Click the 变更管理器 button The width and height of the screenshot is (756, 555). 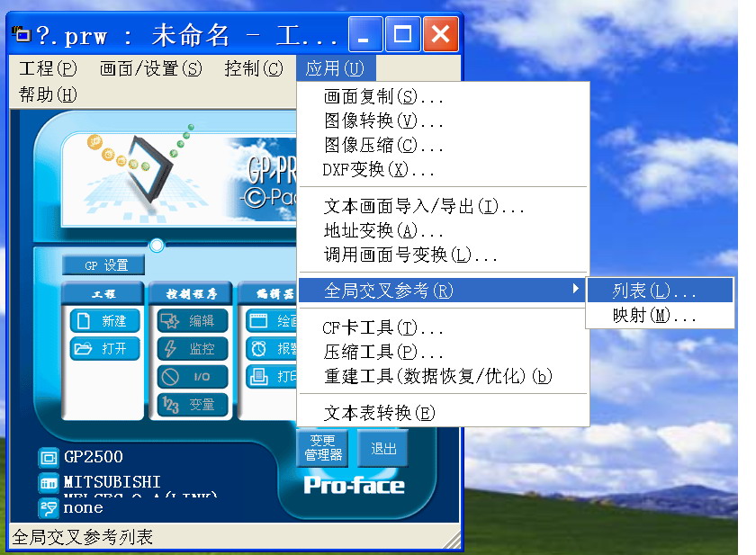[x=322, y=448]
